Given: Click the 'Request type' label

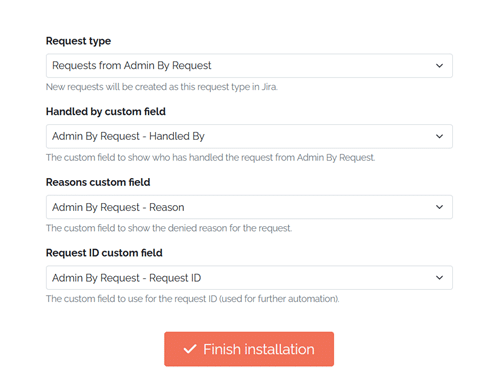Looking at the screenshot, I should point(78,41).
